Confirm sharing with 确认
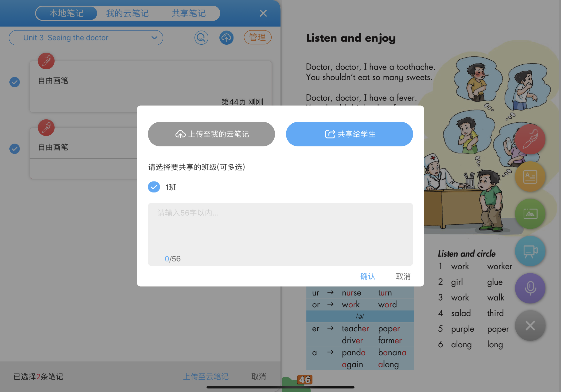 367,276
